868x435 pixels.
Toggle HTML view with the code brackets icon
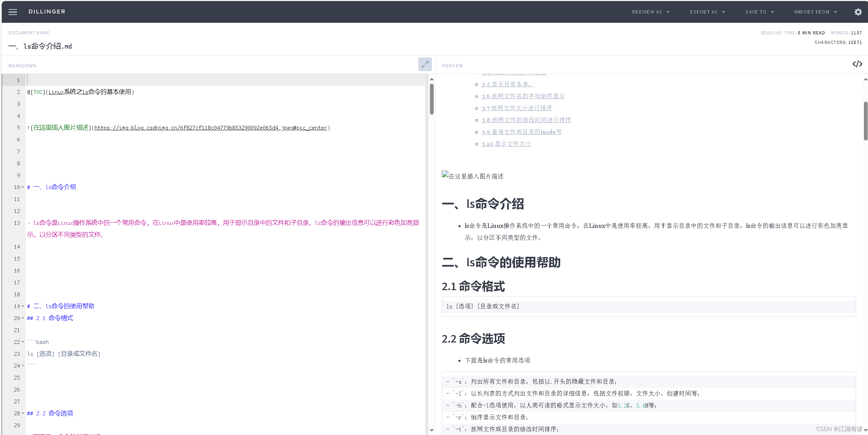(x=857, y=64)
